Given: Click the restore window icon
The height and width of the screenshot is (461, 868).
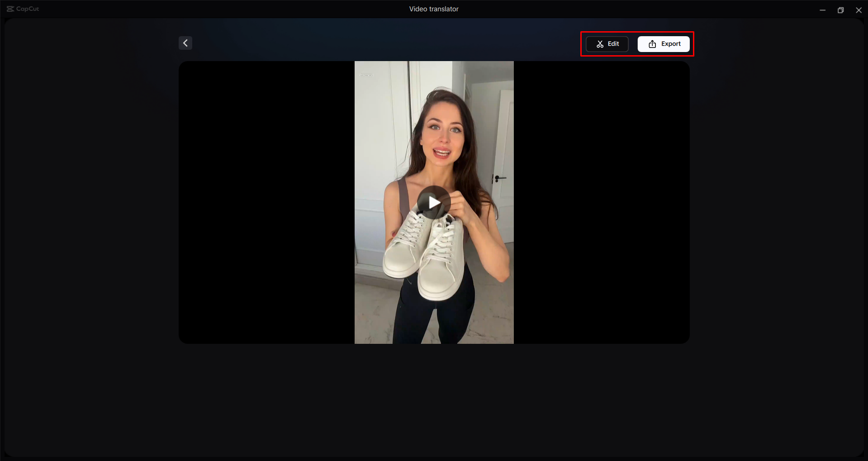Looking at the screenshot, I should [840, 10].
